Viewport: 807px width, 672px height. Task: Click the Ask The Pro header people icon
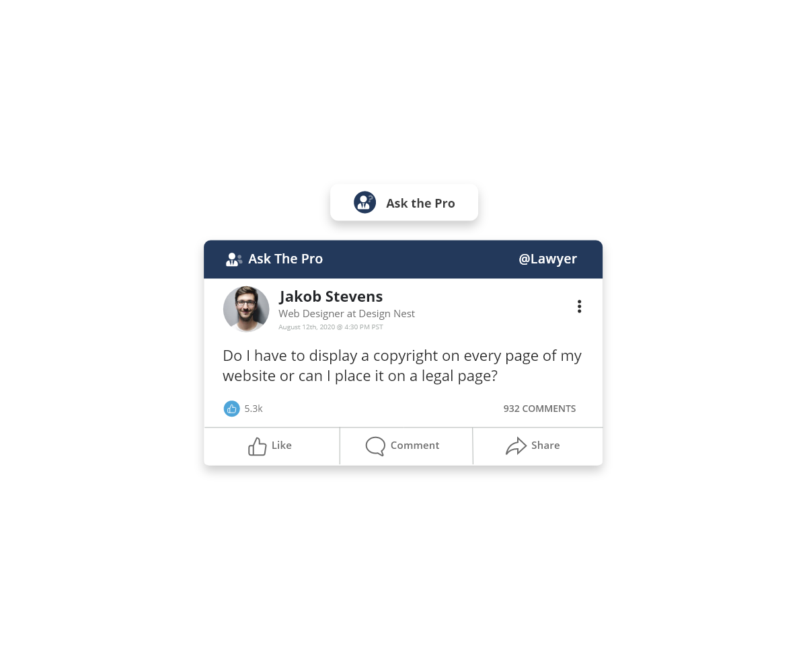pyautogui.click(x=233, y=259)
